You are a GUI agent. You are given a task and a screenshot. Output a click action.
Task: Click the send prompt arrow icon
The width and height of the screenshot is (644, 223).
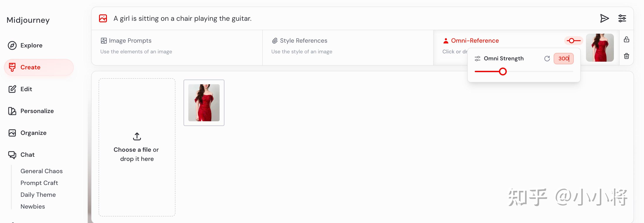604,18
